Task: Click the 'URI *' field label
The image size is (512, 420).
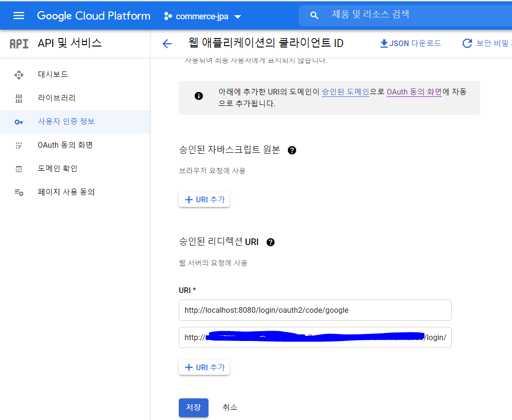Action: point(187,290)
